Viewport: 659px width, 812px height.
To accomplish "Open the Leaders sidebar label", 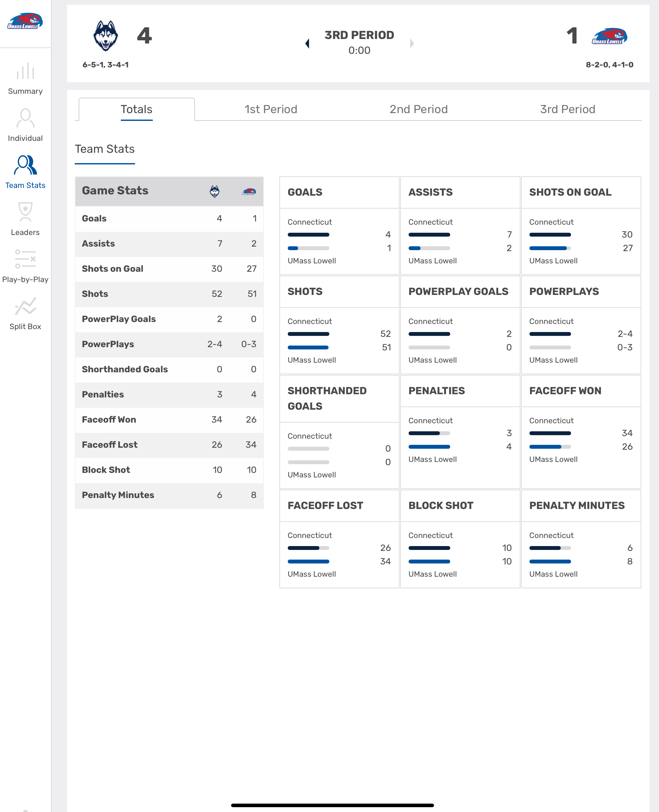I will point(25,232).
